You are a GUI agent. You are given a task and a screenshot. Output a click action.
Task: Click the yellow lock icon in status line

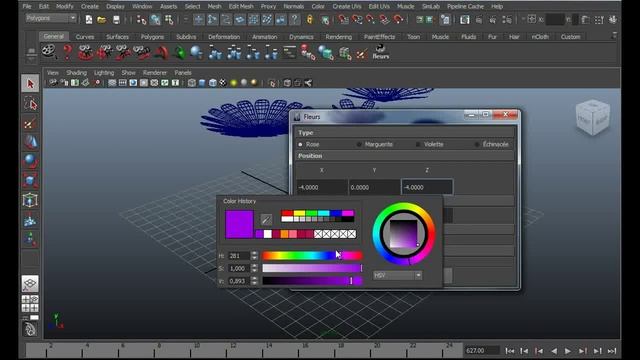pos(310,19)
